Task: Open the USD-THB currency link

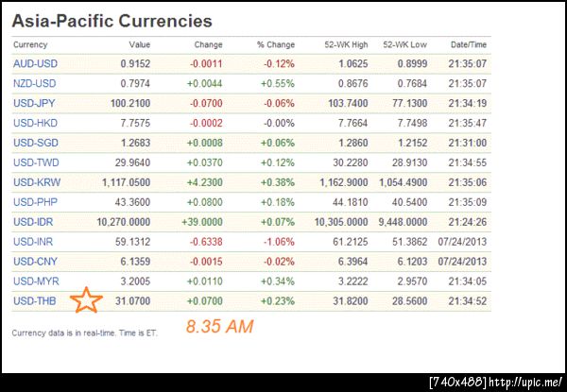Action: tap(33, 301)
